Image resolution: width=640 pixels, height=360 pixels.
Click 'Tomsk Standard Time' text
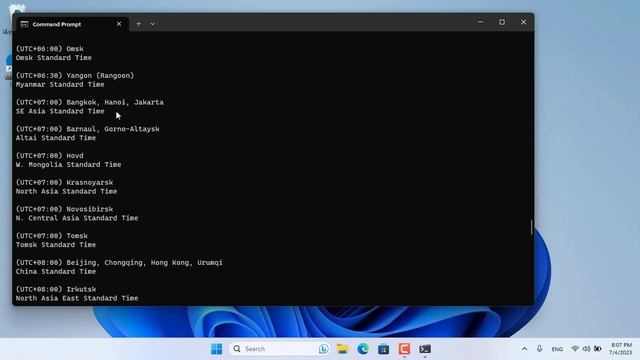pyautogui.click(x=56, y=245)
